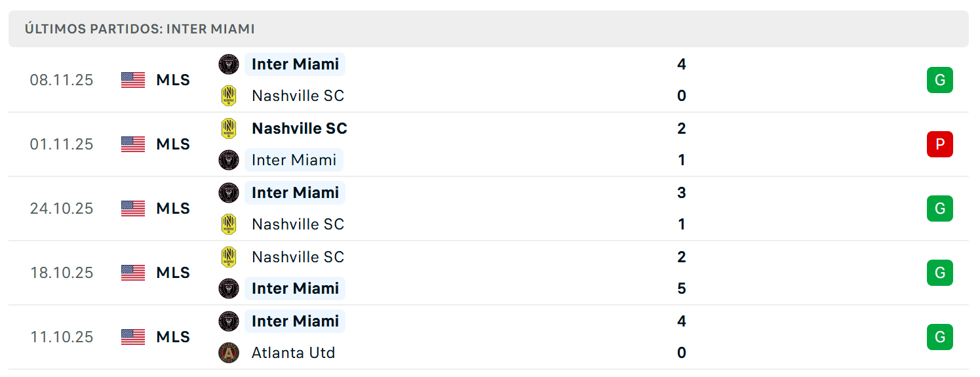Viewport: 980px width, 377px height.
Task: Click the green G badge for 24.10.25
Action: 939,208
